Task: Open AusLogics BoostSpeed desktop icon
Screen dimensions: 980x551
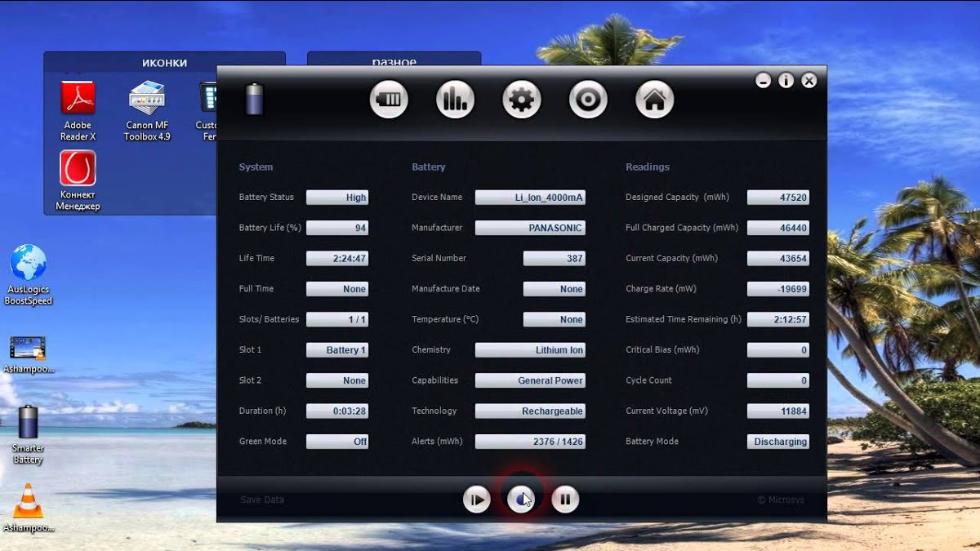Action: click(29, 275)
